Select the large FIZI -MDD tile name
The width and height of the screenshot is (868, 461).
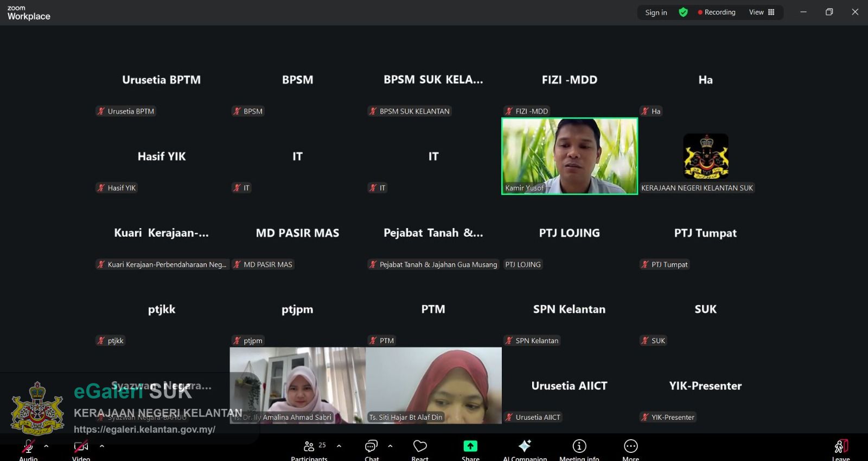[569, 80]
